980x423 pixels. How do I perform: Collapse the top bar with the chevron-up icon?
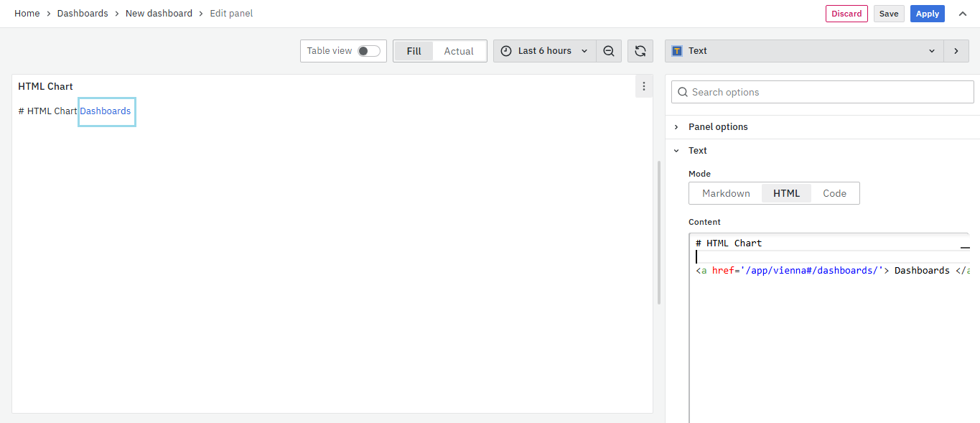(x=963, y=14)
